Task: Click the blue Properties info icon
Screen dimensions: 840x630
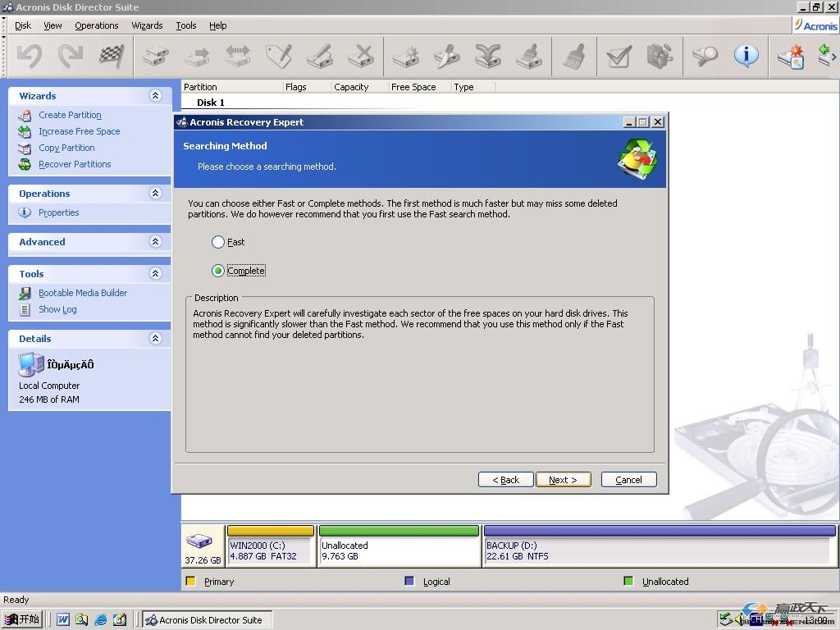Action: coord(746,55)
